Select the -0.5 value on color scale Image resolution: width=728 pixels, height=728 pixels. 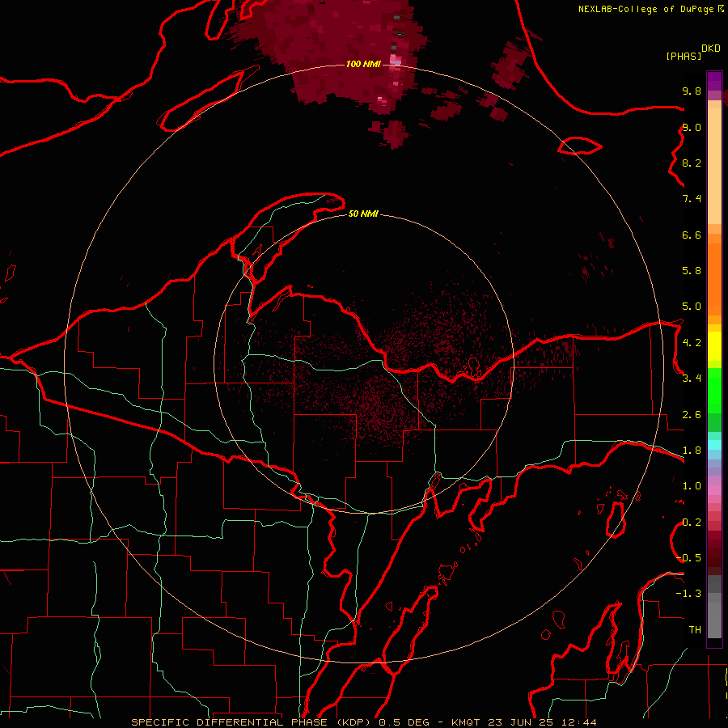(688, 558)
